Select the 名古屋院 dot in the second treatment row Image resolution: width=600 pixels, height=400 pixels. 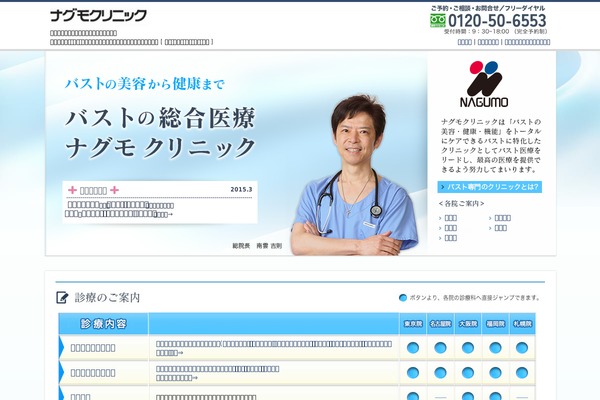click(x=440, y=372)
